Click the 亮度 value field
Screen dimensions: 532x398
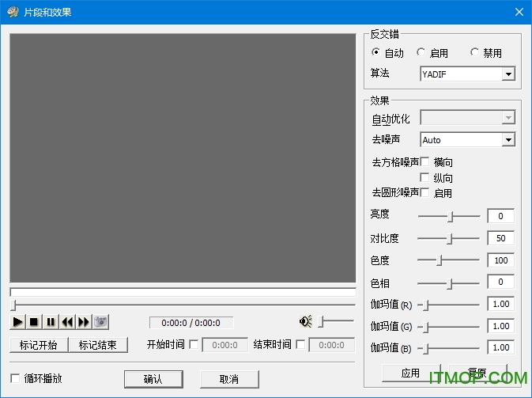(501, 216)
